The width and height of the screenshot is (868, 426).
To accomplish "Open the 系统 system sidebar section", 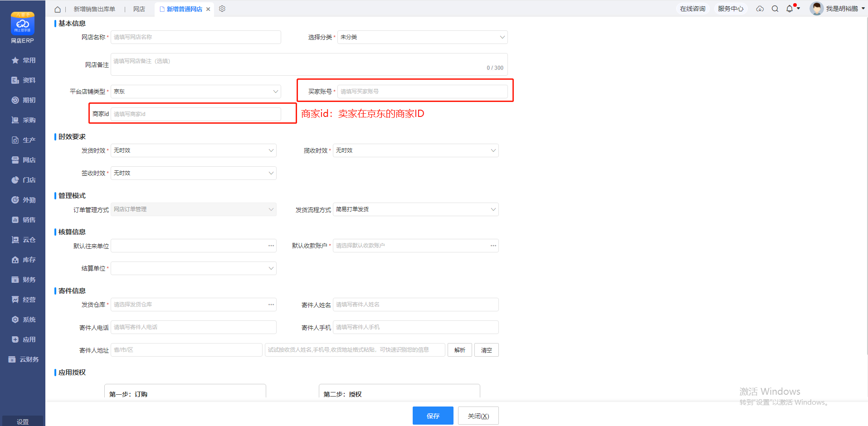I will [23, 319].
